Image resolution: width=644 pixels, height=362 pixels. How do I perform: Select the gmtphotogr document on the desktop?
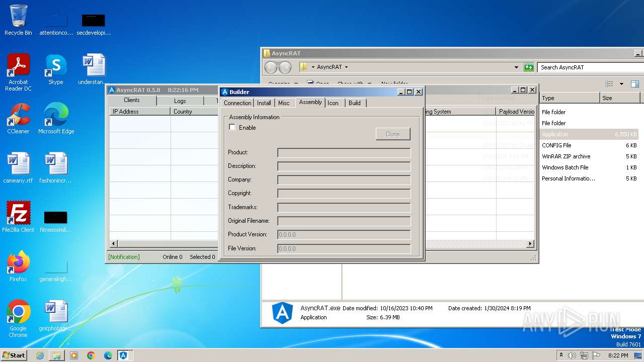[56, 315]
